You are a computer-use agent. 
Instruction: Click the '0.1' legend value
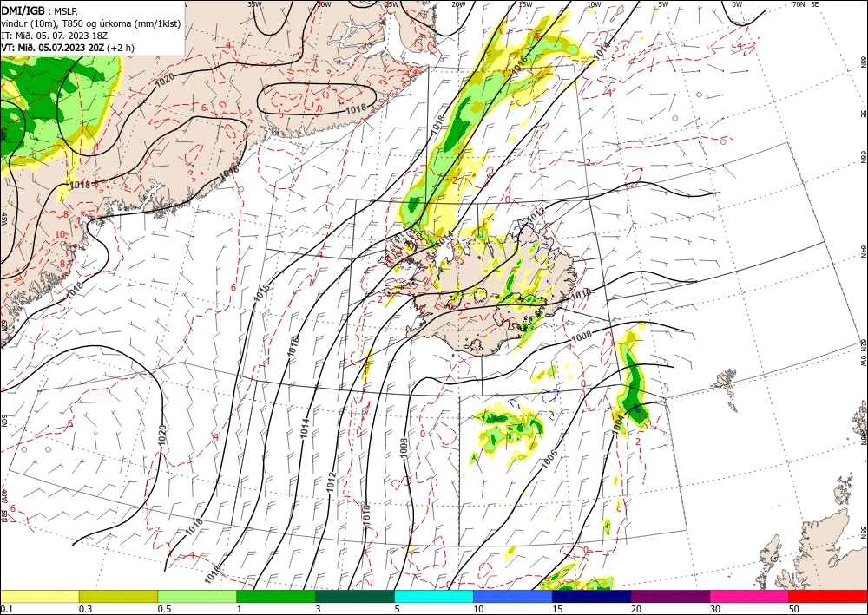7,609
